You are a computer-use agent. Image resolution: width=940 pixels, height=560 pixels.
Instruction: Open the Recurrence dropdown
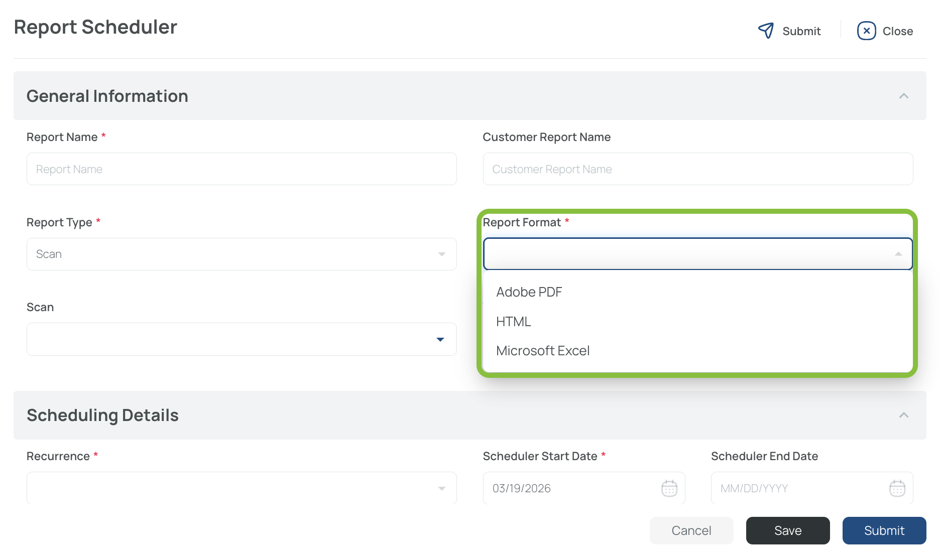242,488
